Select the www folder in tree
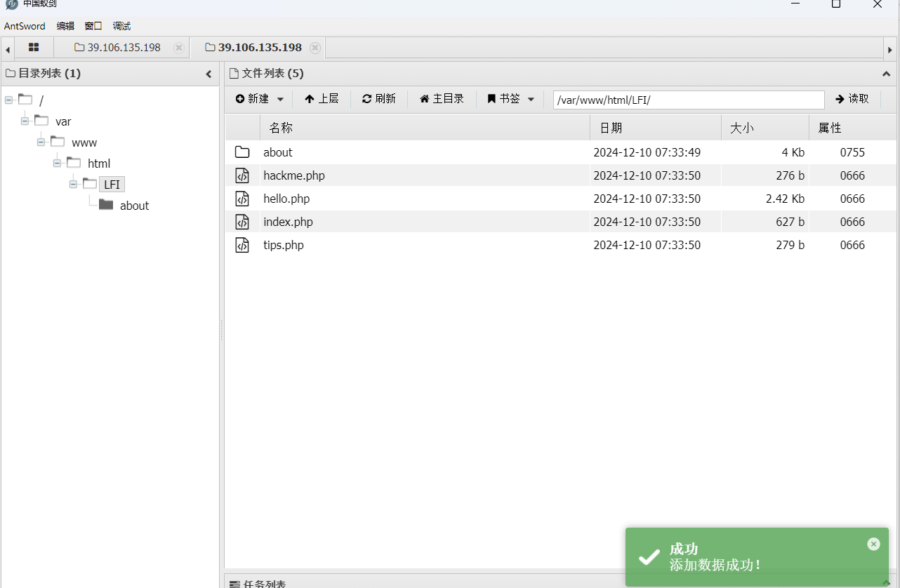900x588 pixels. point(84,143)
